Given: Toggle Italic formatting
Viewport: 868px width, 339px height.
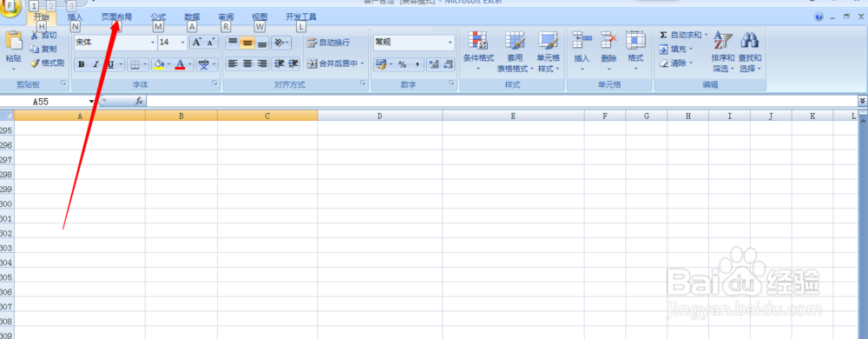Looking at the screenshot, I should point(95,64).
